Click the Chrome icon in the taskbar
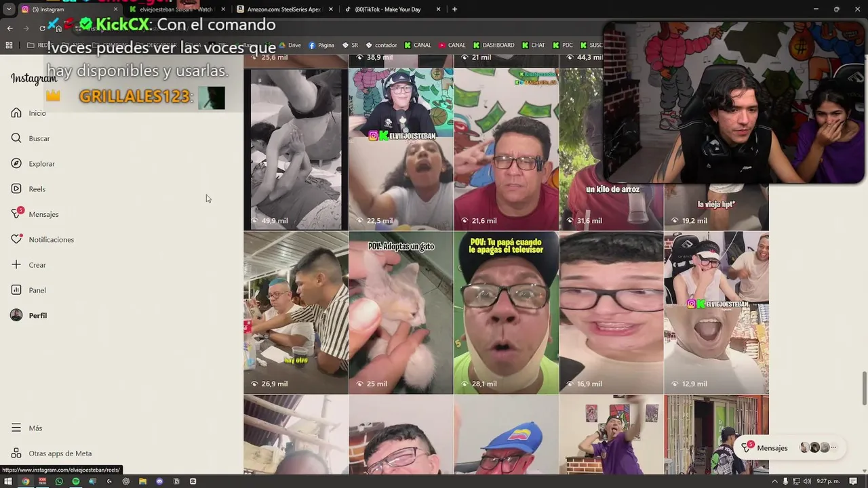The image size is (868, 488). (x=25, y=481)
